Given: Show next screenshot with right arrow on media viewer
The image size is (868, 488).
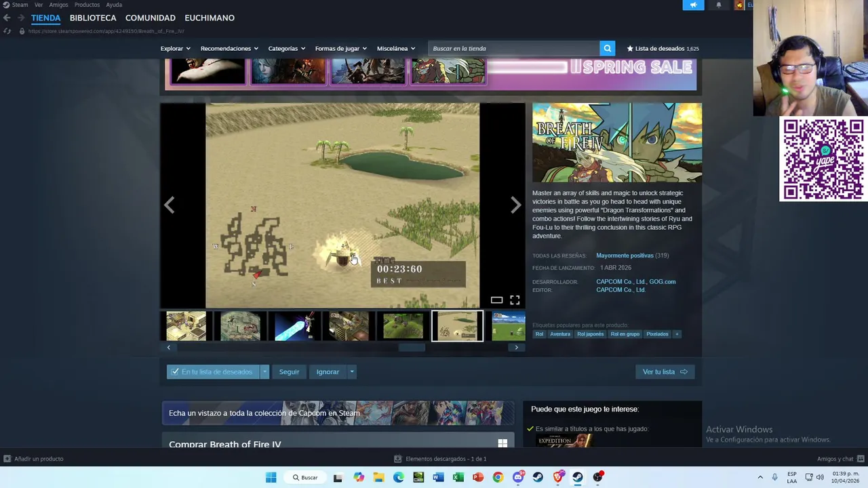Looking at the screenshot, I should tap(516, 205).
